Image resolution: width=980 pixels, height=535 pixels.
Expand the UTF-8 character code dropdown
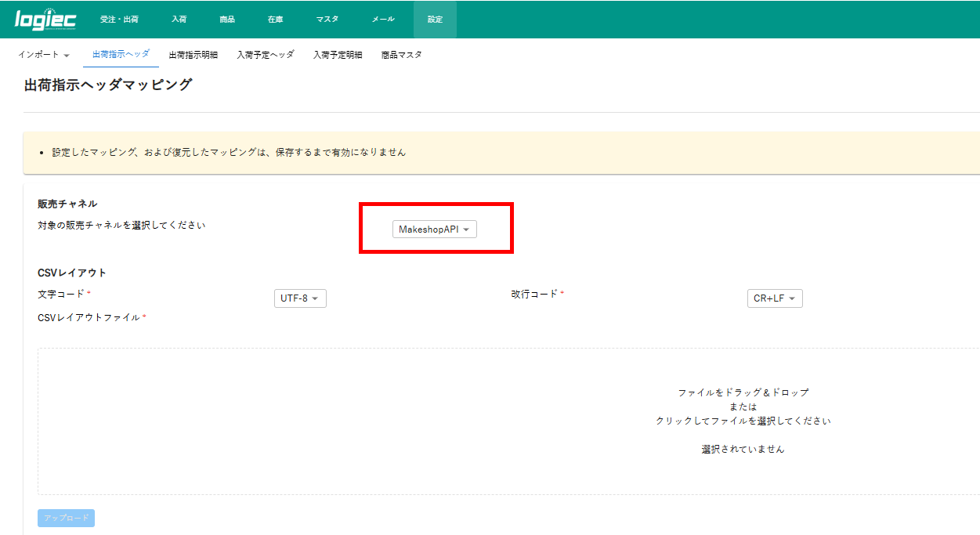click(x=300, y=298)
